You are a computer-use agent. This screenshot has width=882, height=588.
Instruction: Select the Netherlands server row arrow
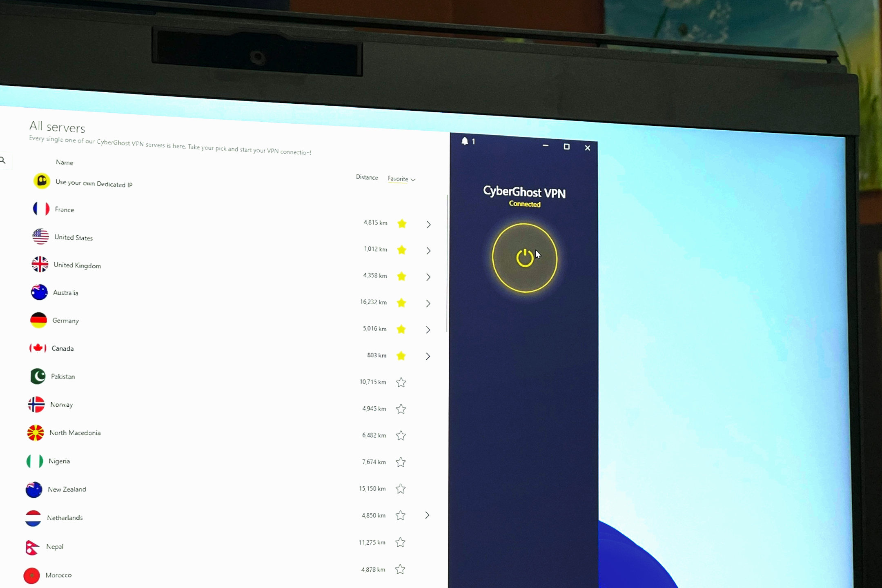427,515
